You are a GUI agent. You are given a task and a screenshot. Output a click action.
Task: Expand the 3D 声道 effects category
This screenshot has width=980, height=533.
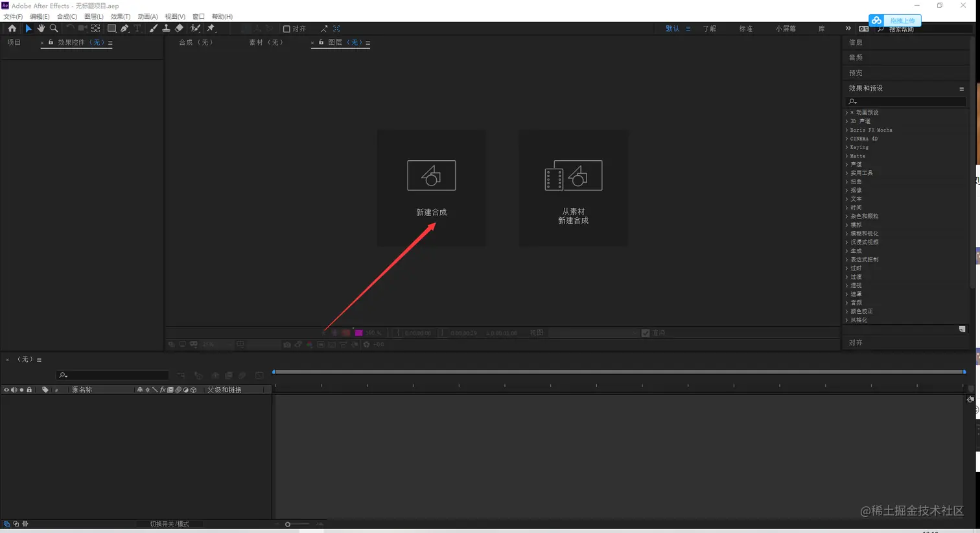point(846,121)
